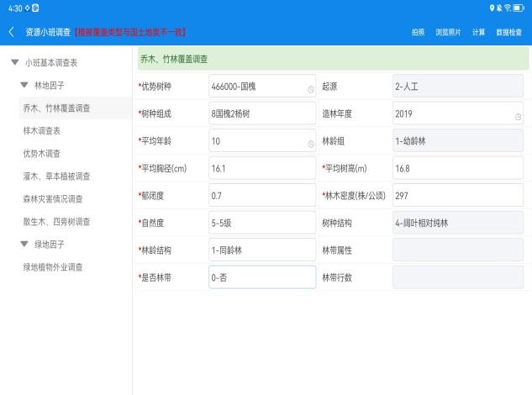Click the history icon in 造林年度 field

[518, 117]
